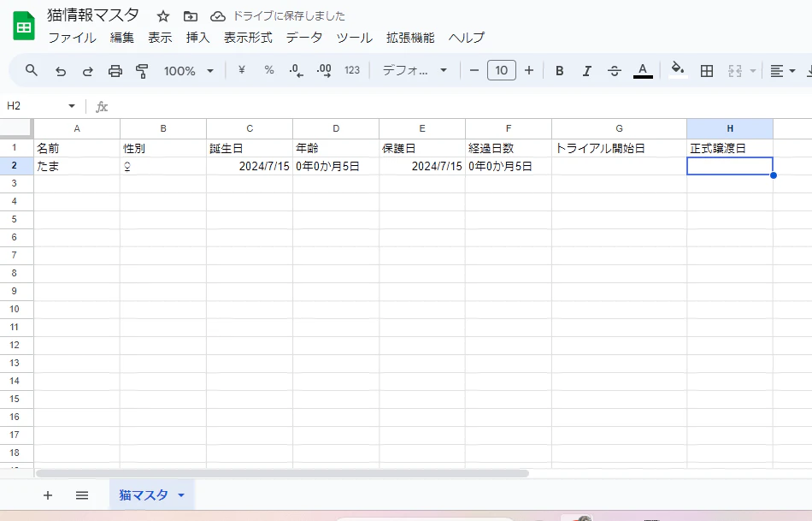Open the データ menu
This screenshot has height=521, width=812.
point(304,38)
